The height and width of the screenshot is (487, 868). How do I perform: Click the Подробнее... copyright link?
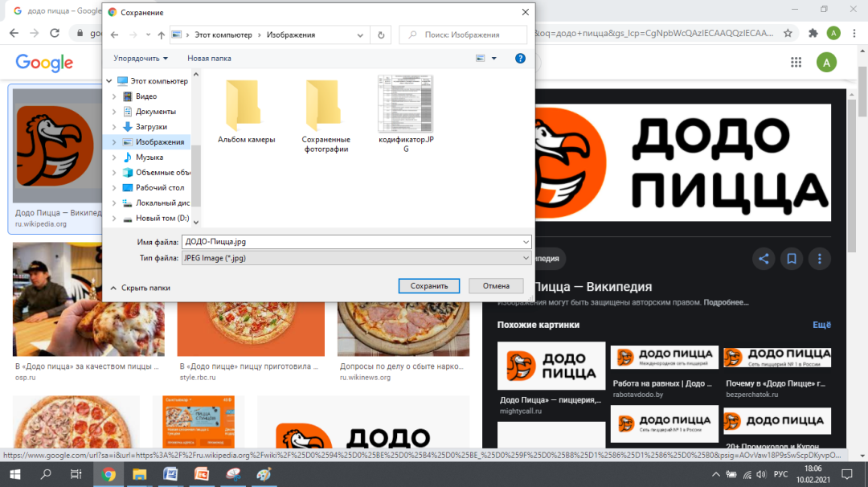[x=726, y=302]
